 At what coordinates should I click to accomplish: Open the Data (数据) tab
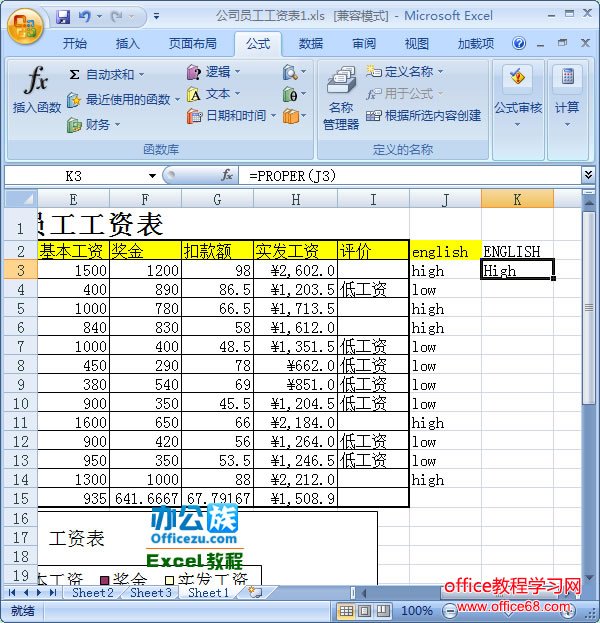tap(311, 43)
